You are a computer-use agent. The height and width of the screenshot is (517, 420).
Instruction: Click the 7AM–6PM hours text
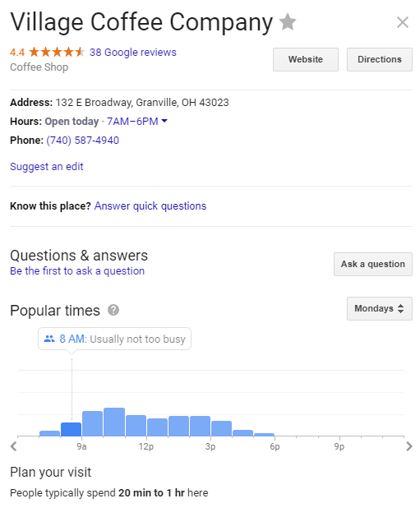pos(132,122)
